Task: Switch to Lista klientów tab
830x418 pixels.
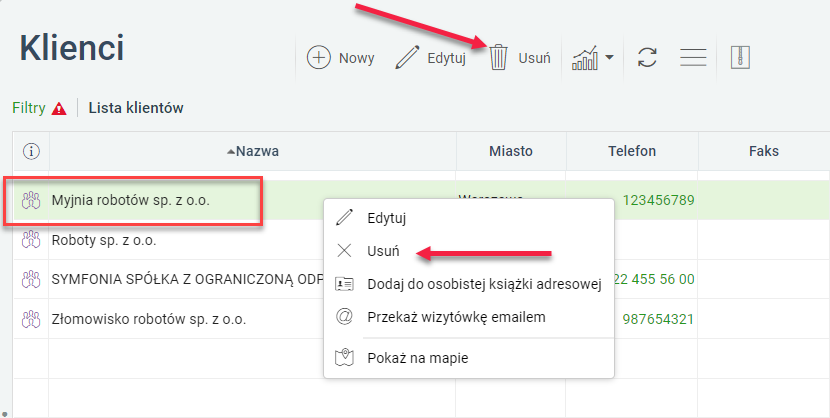Action: click(x=136, y=108)
